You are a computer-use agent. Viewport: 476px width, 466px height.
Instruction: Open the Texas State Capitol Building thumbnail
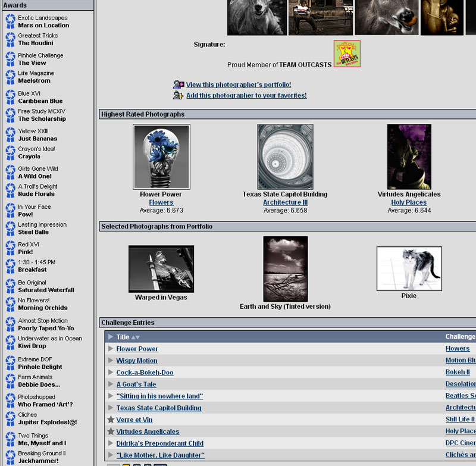pos(286,157)
